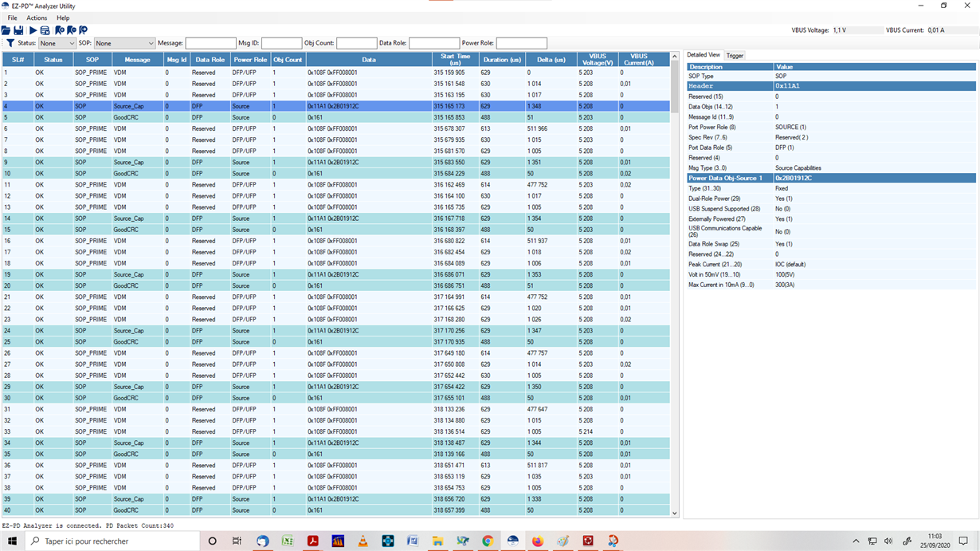Click the 'Dual-Role Power (29)' description
Screen dimensions: 980x551
(x=715, y=199)
